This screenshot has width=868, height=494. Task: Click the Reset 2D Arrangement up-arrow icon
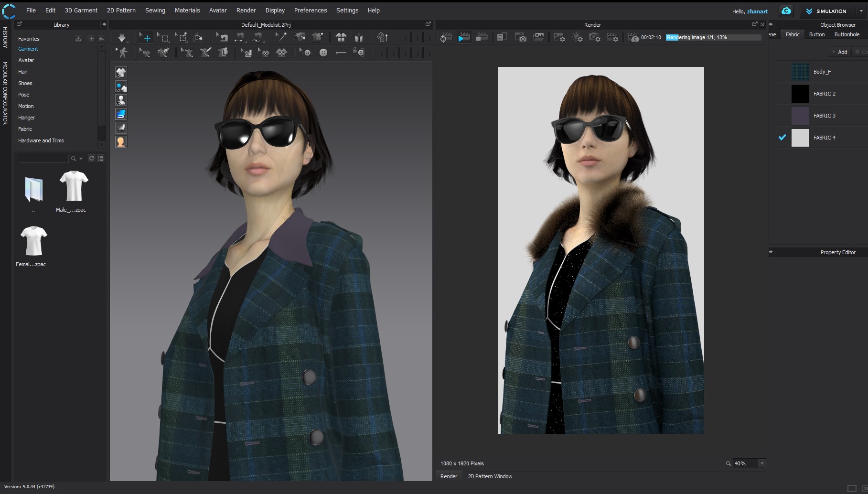coord(382,38)
